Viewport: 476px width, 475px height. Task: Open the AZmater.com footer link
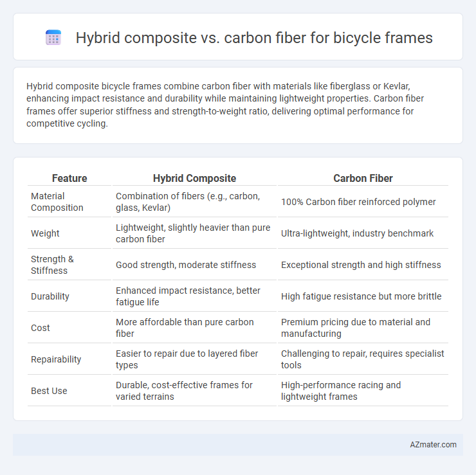(x=433, y=445)
